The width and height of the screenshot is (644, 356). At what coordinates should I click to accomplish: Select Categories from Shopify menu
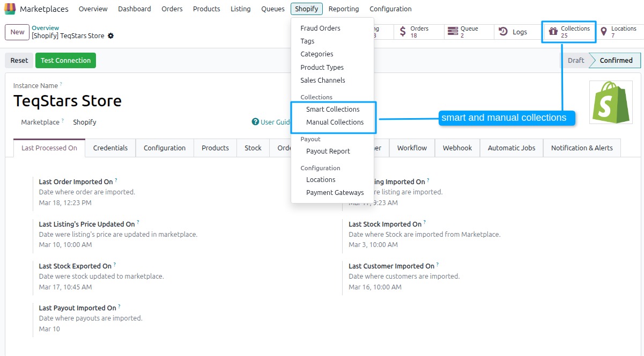click(x=332, y=54)
